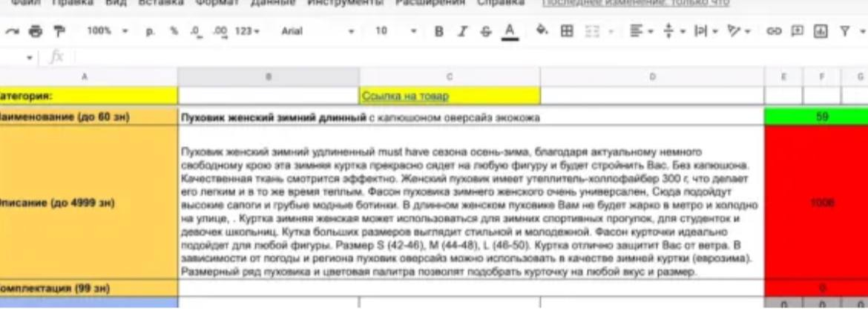This screenshot has width=868, height=311.
Task: Click the Insert link chain icon
Action: pyautogui.click(x=773, y=31)
